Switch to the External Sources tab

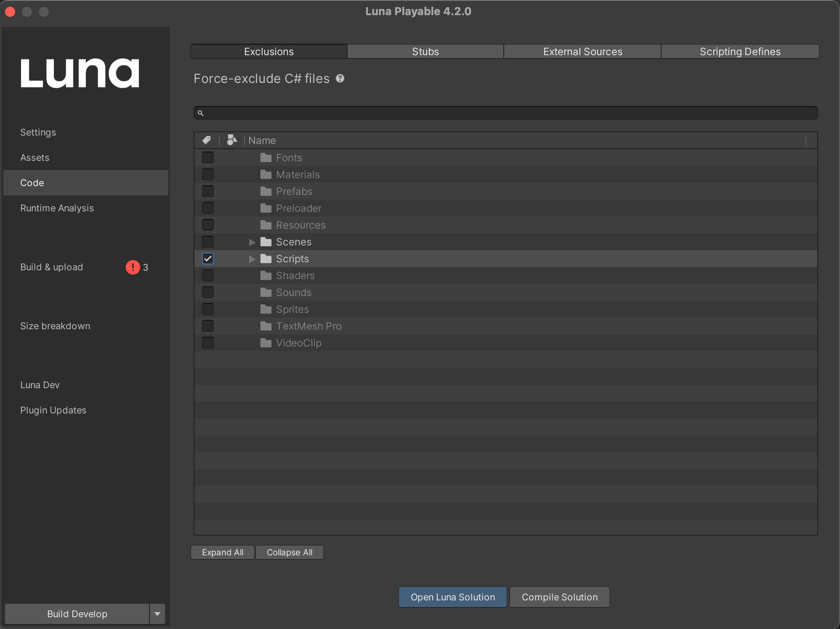[582, 51]
